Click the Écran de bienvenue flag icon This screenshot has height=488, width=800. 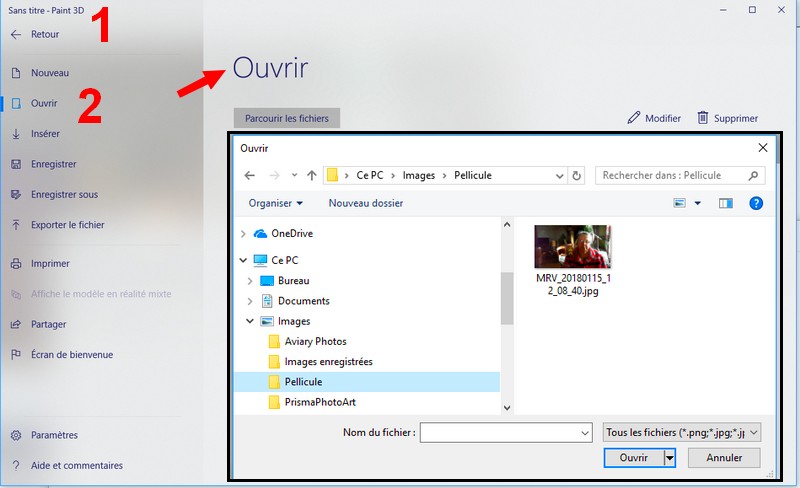tap(16, 354)
